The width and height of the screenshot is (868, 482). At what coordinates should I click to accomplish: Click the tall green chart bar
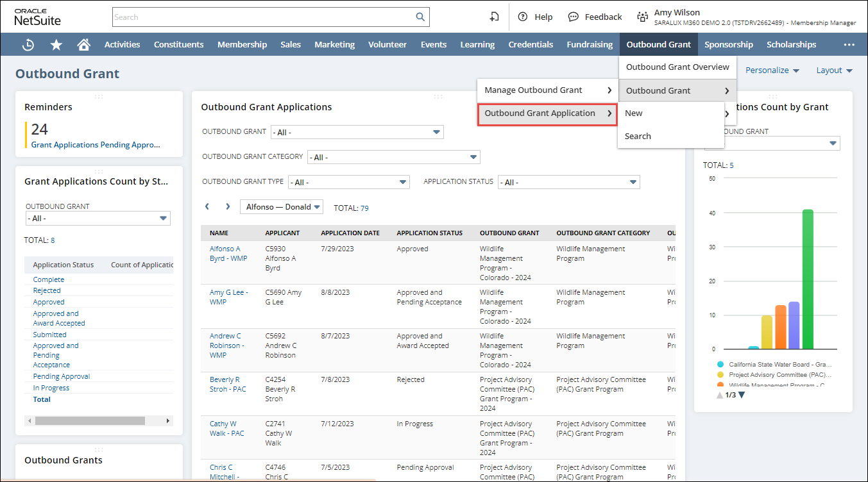pyautogui.click(x=808, y=279)
